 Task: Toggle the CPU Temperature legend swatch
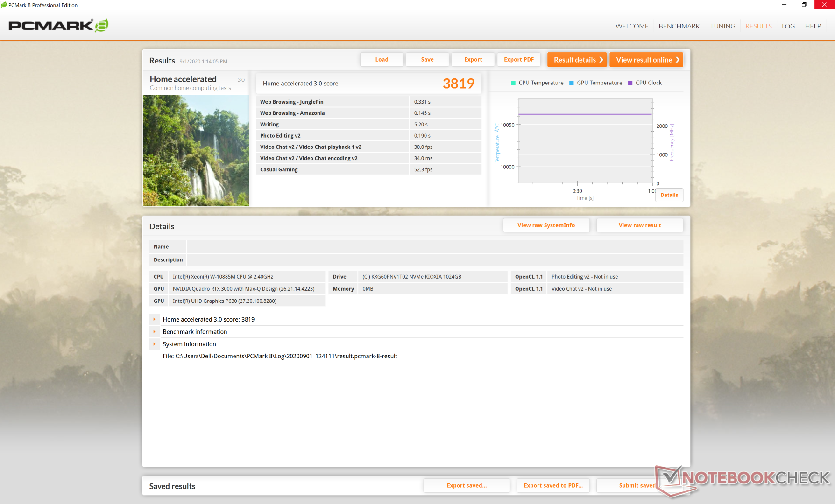click(513, 83)
